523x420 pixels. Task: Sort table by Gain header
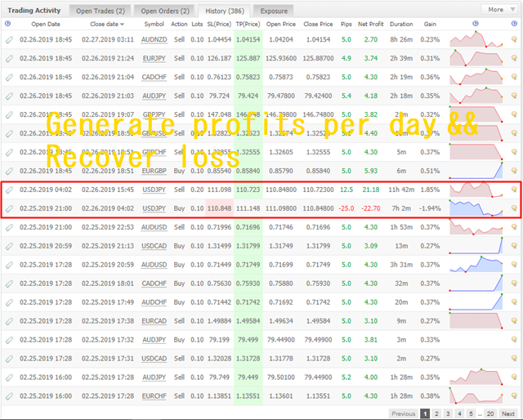430,24
